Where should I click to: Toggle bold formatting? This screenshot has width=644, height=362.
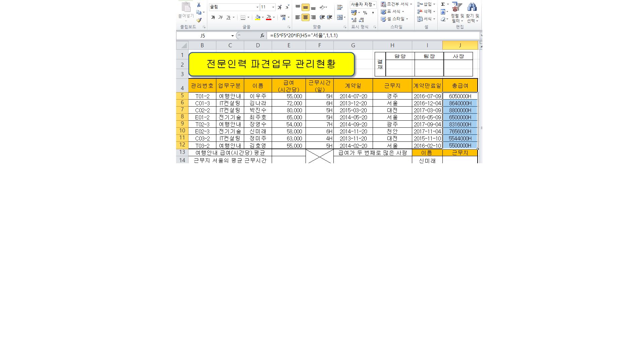(213, 17)
